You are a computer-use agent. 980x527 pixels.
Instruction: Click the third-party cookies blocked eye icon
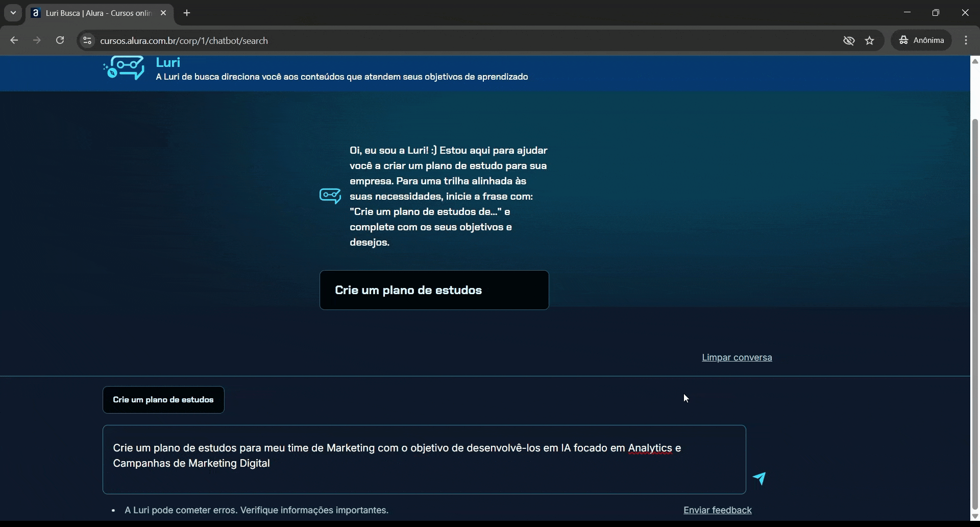[849, 41]
